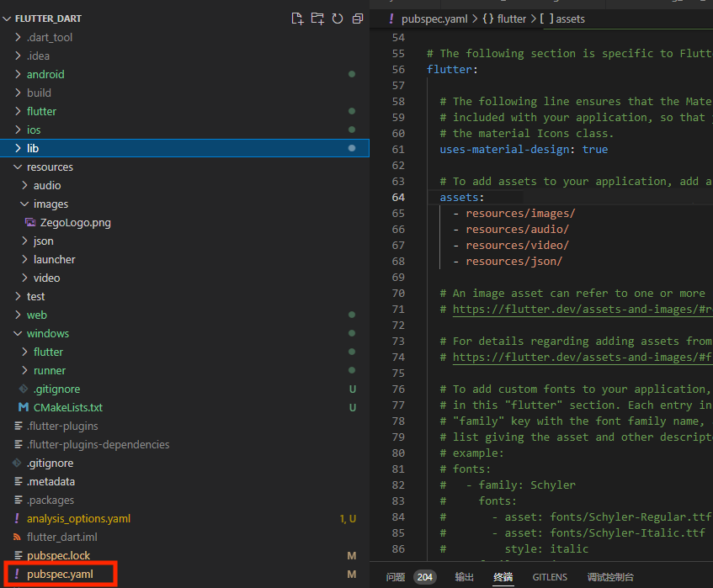Click the U git status of CMakeLists.txt
The image size is (713, 588).
tap(352, 408)
